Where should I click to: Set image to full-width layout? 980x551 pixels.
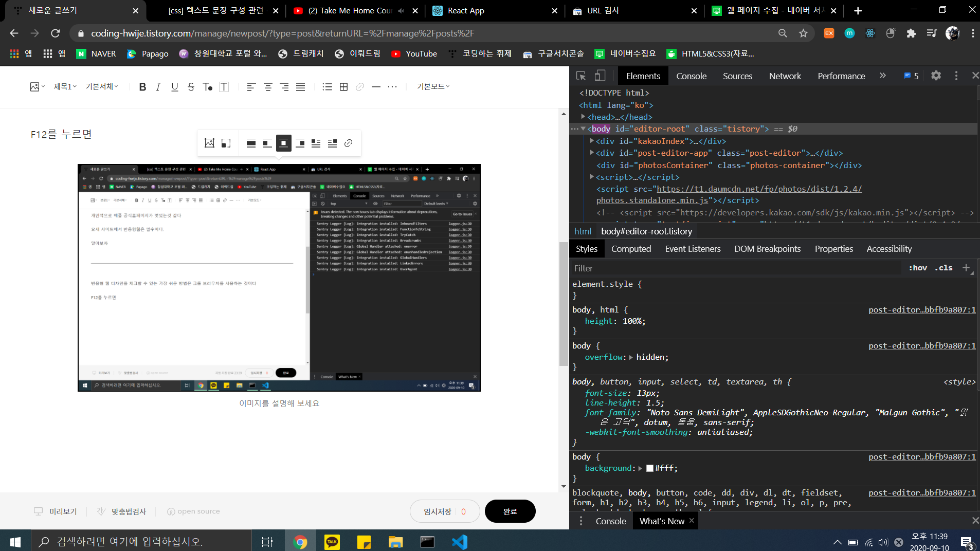251,143
